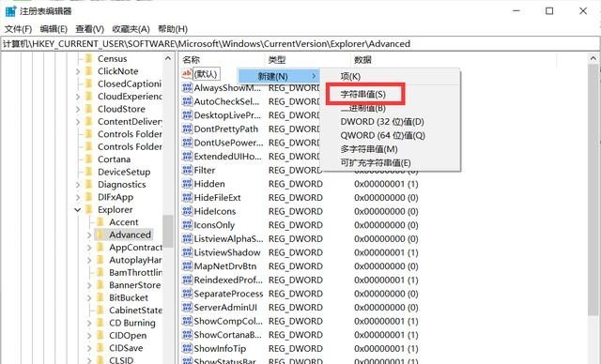Screen dimensions: 601x364
Task: Click the string icon of the default value
Action: 187,73
